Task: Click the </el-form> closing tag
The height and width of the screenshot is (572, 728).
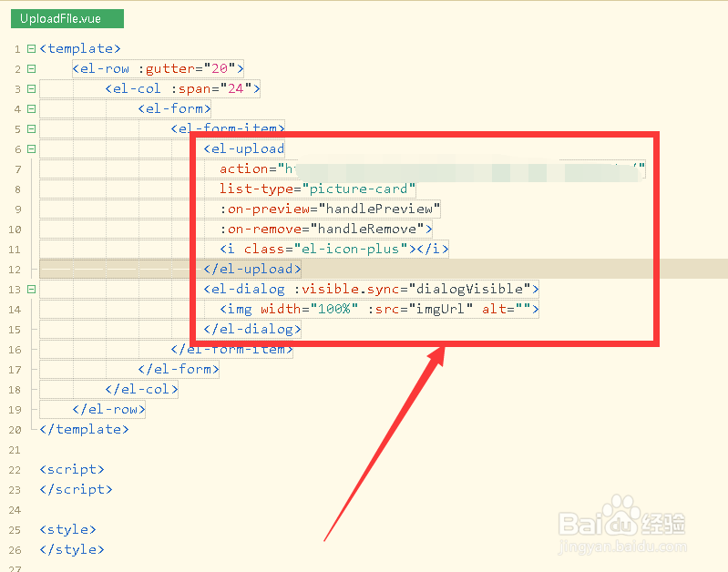Action: tap(179, 369)
